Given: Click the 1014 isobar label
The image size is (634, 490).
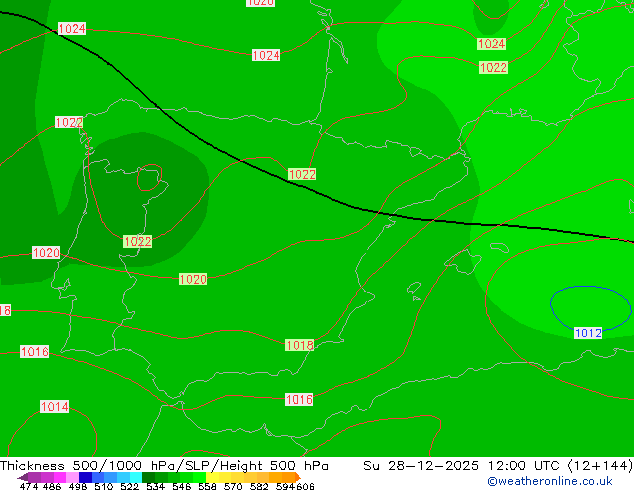Looking at the screenshot, I should pos(55,406).
